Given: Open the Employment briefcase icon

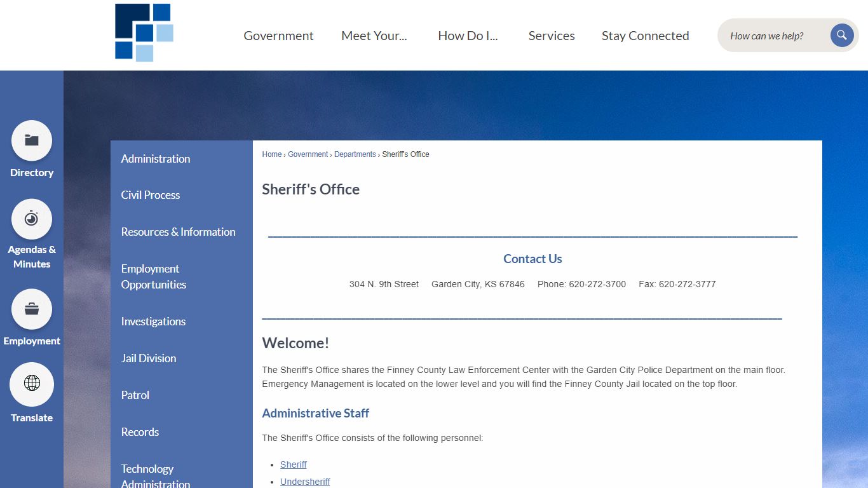Looking at the screenshot, I should 32,309.
